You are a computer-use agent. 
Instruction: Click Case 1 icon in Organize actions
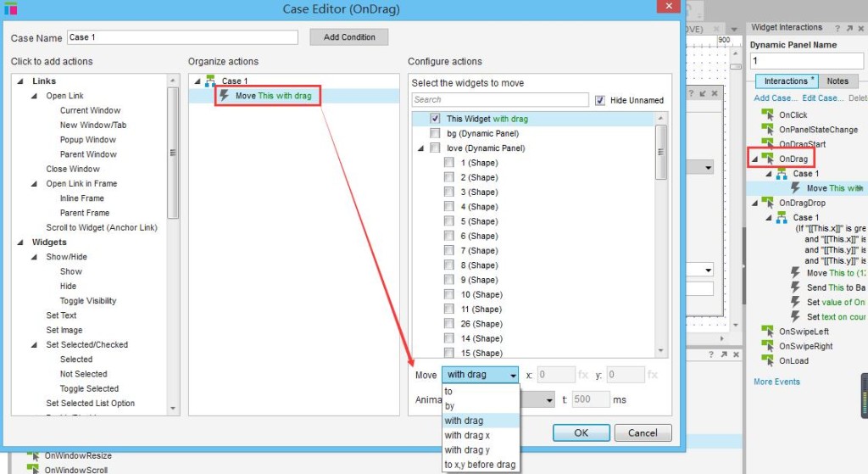click(x=210, y=81)
